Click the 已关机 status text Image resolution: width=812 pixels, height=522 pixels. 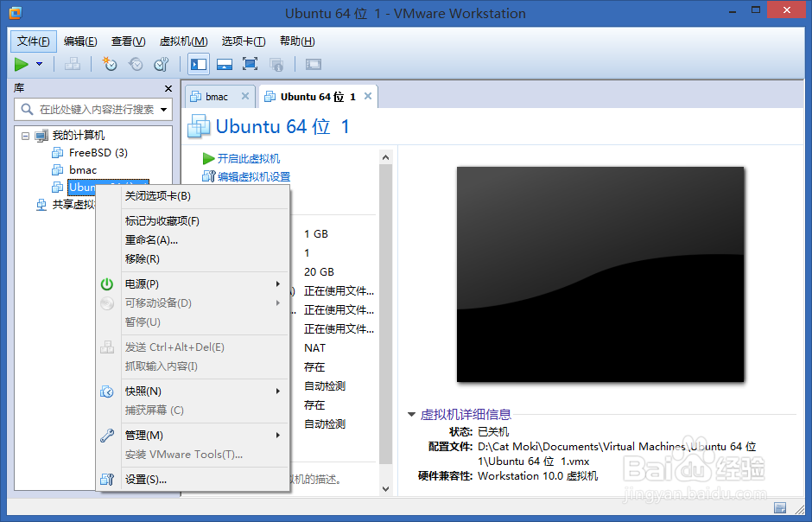[493, 432]
